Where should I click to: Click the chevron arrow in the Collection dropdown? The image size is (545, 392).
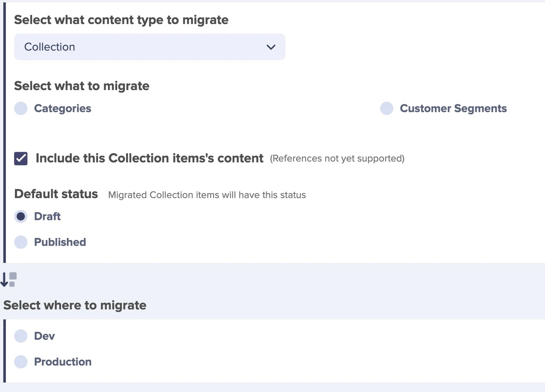tap(271, 47)
